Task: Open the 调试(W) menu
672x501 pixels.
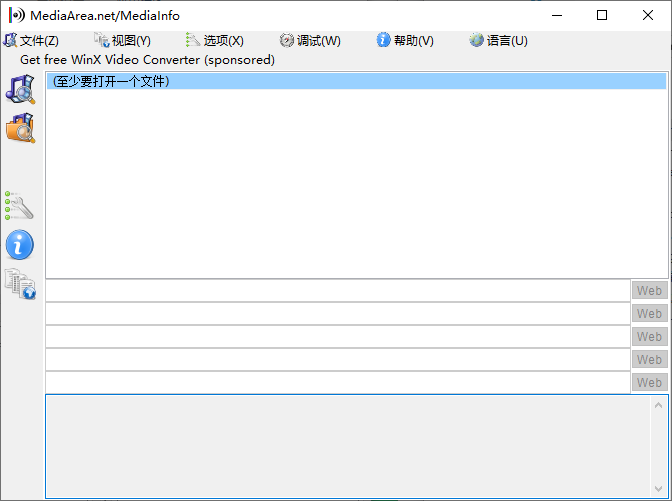Action: click(x=310, y=40)
